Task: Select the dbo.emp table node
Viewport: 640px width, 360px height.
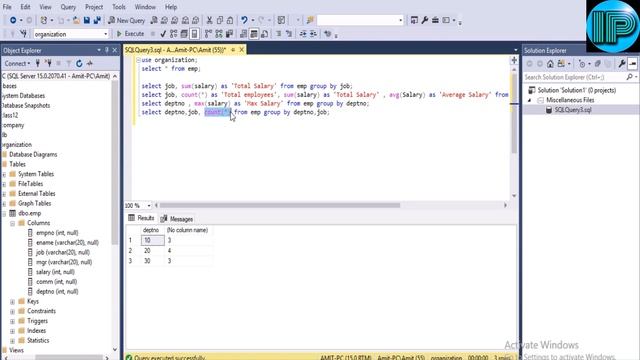Action: [29, 213]
